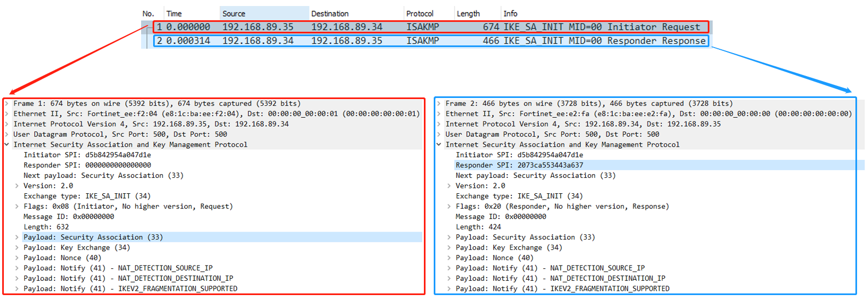
Task: Expand IPv4 entry with Src 192.168.89.35
Action: pyautogui.click(x=7, y=124)
